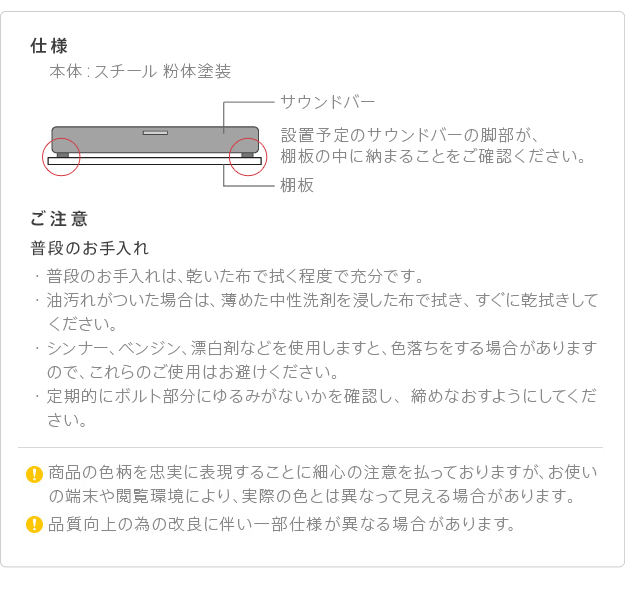This screenshot has width=625, height=596.
Task: Click the small slot on soundbar illustration
Action: pyautogui.click(x=155, y=133)
